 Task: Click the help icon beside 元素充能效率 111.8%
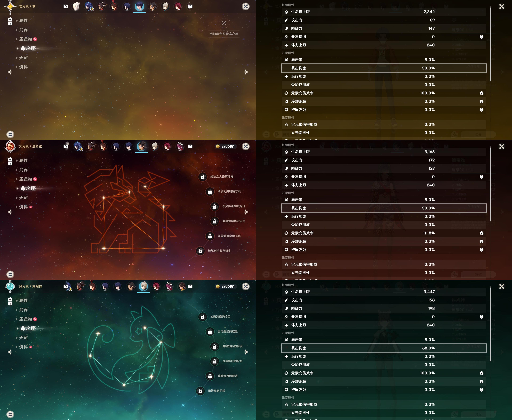(x=481, y=233)
